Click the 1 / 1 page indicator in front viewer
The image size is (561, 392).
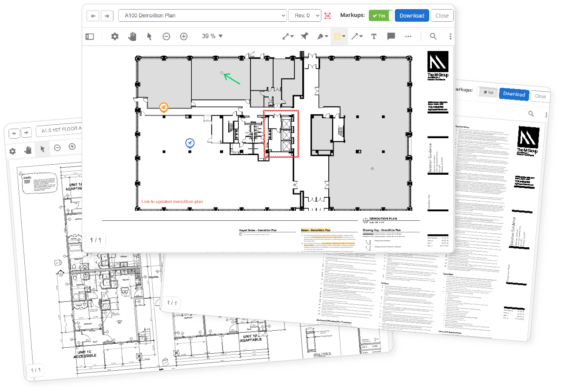point(96,240)
